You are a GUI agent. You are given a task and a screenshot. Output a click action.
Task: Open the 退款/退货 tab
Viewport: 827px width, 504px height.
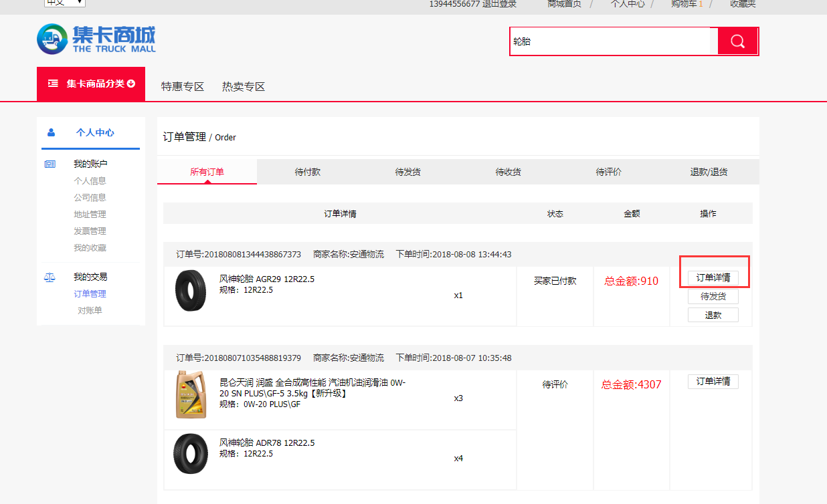point(709,172)
